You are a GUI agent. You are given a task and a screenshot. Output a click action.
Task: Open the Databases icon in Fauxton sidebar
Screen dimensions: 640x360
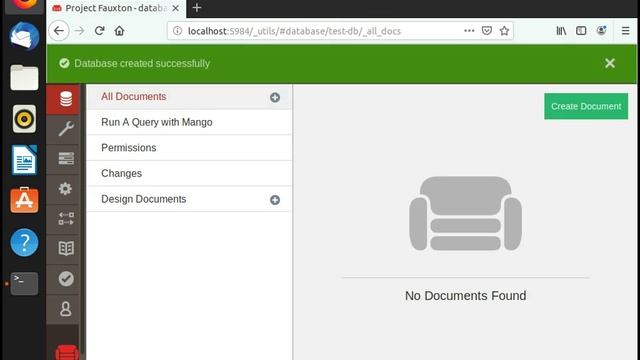tap(66, 99)
